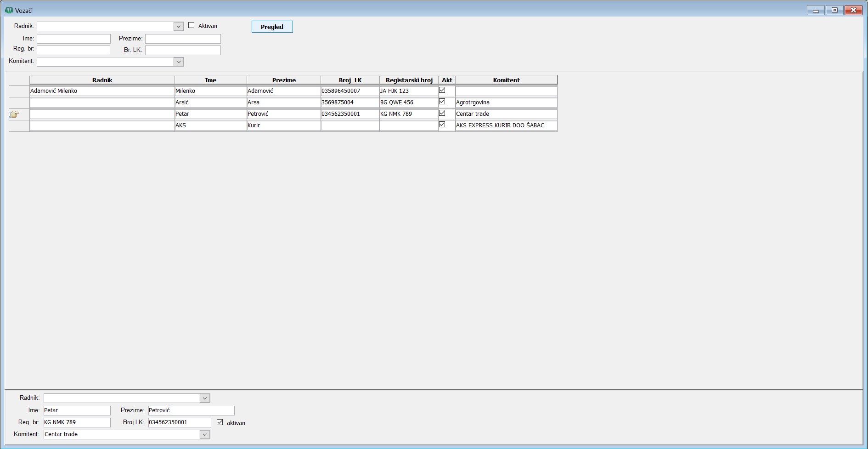This screenshot has height=449, width=868.
Task: Sort by the Prezime column header
Action: coord(284,80)
